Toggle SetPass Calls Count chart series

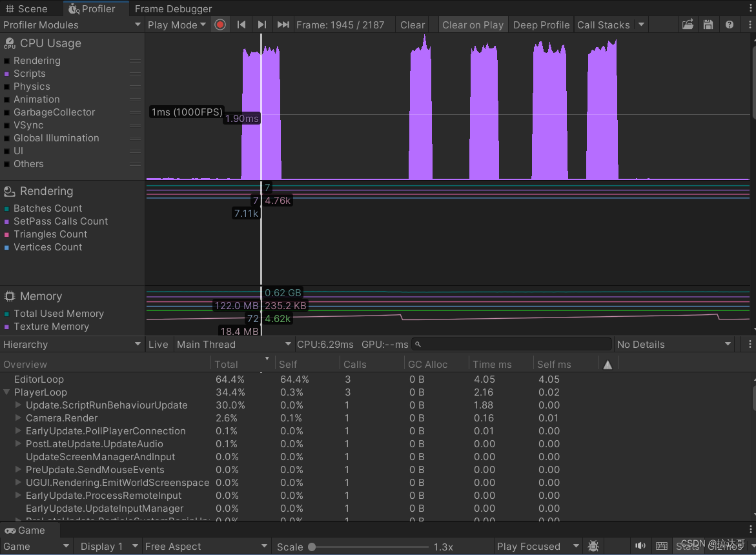click(6, 221)
